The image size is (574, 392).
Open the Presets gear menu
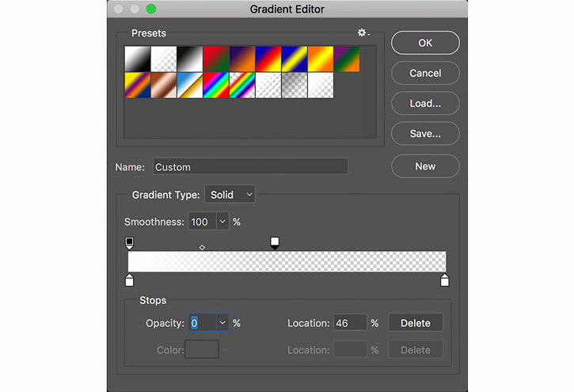coord(363,33)
